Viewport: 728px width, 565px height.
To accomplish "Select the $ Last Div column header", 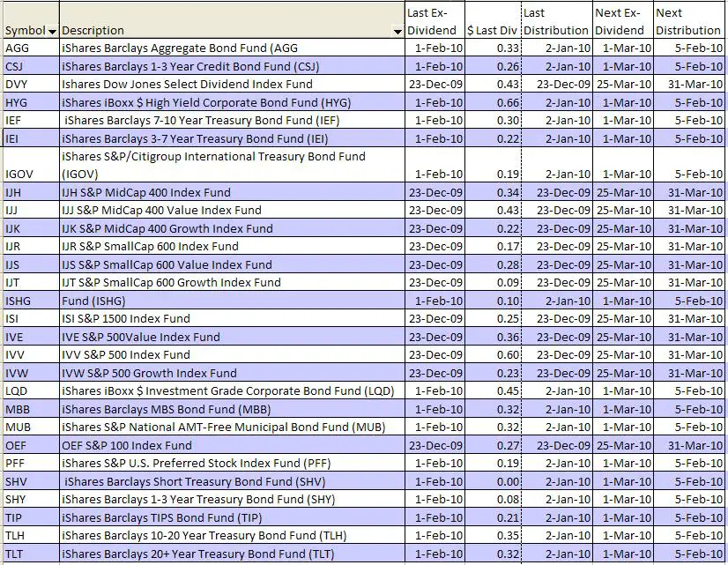I will [x=493, y=21].
